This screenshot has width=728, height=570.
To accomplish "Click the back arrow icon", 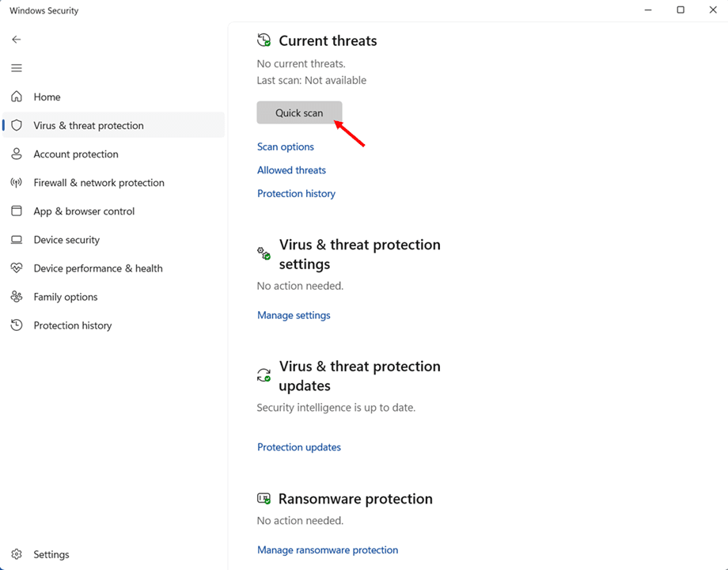I will click(x=17, y=40).
